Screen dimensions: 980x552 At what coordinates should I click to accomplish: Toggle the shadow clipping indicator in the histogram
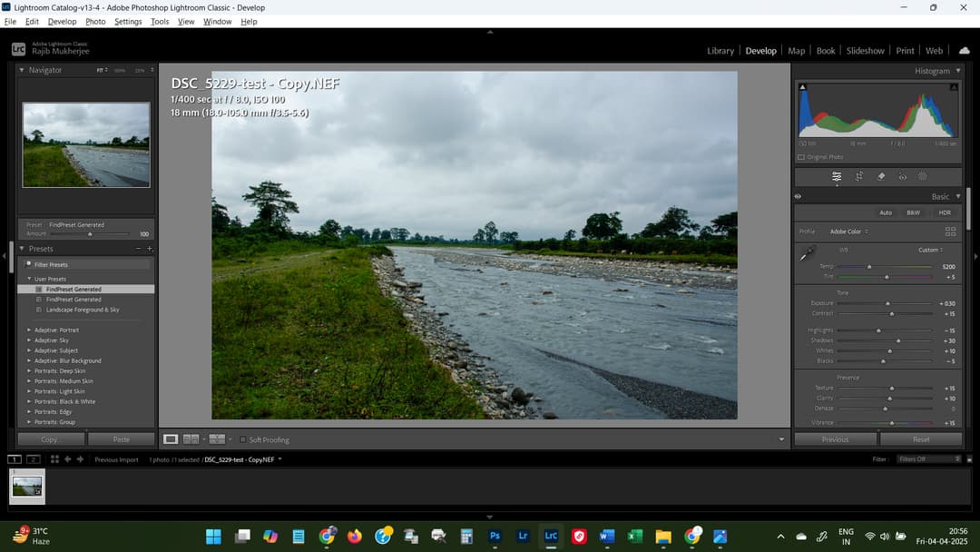point(803,87)
